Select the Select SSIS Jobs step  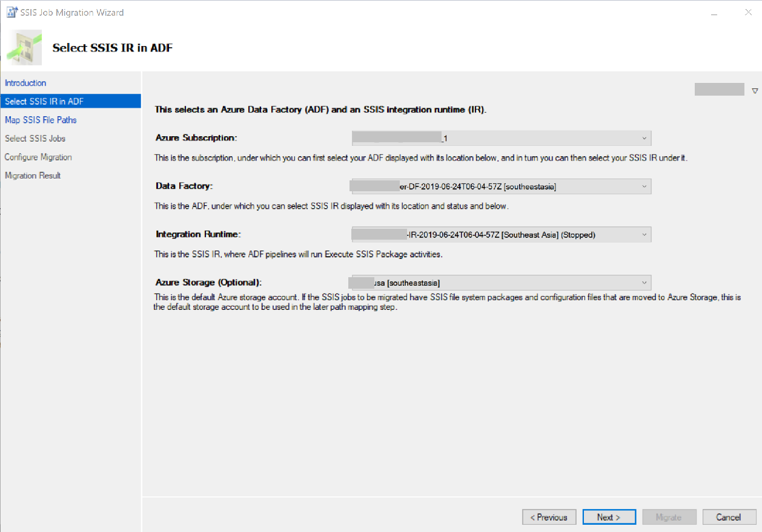coord(35,139)
